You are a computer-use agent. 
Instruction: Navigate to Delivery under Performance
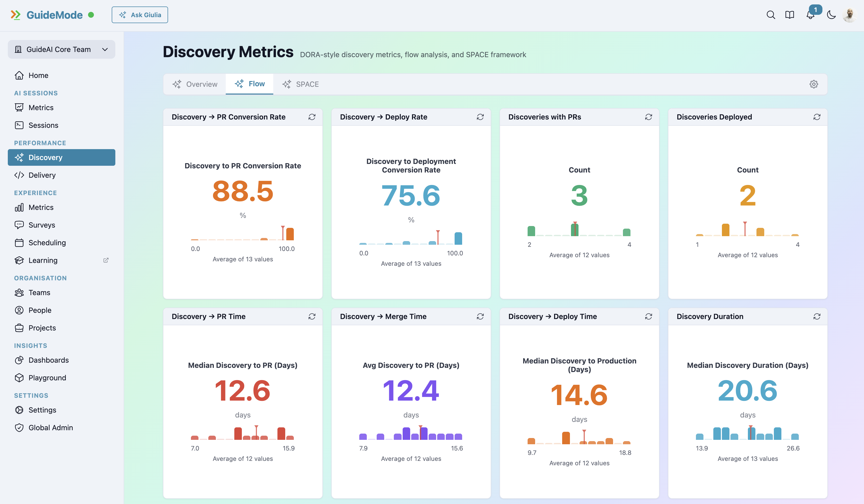point(42,175)
